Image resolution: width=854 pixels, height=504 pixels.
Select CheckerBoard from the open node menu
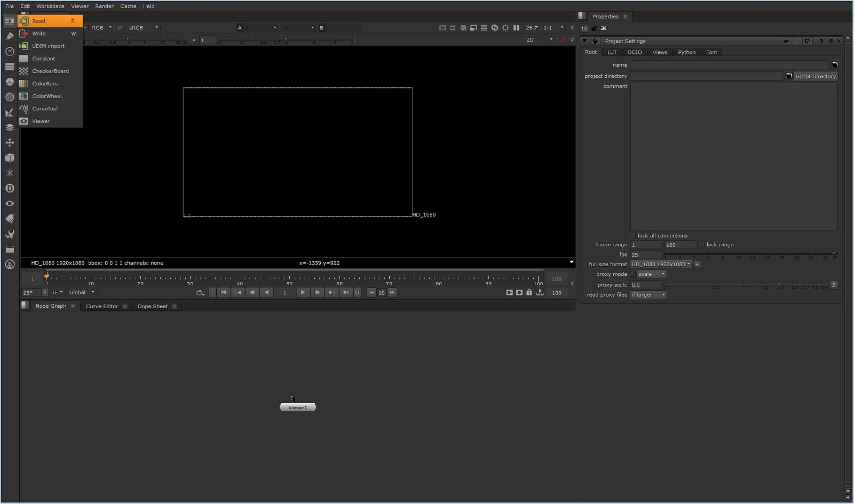pyautogui.click(x=51, y=71)
